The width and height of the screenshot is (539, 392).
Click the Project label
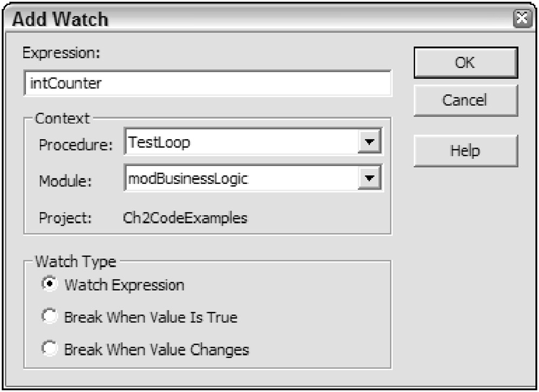tap(65, 218)
